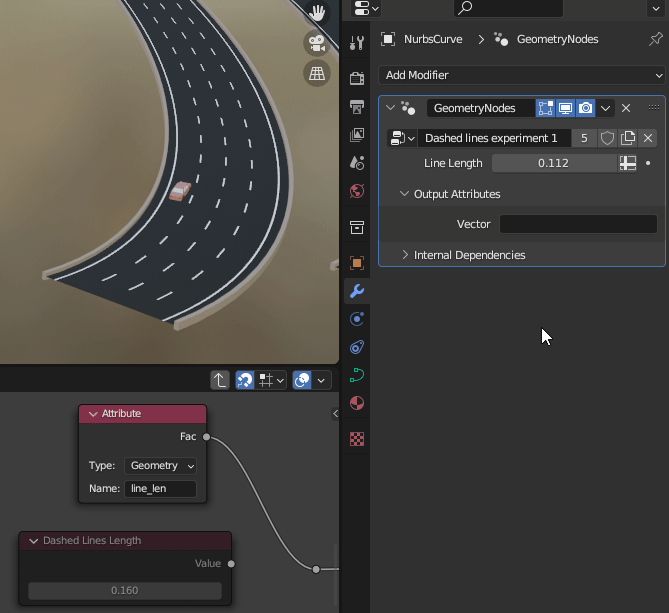Viewport: 669px width, 613px height.
Task: Toggle node editor overlays
Action: 302,380
